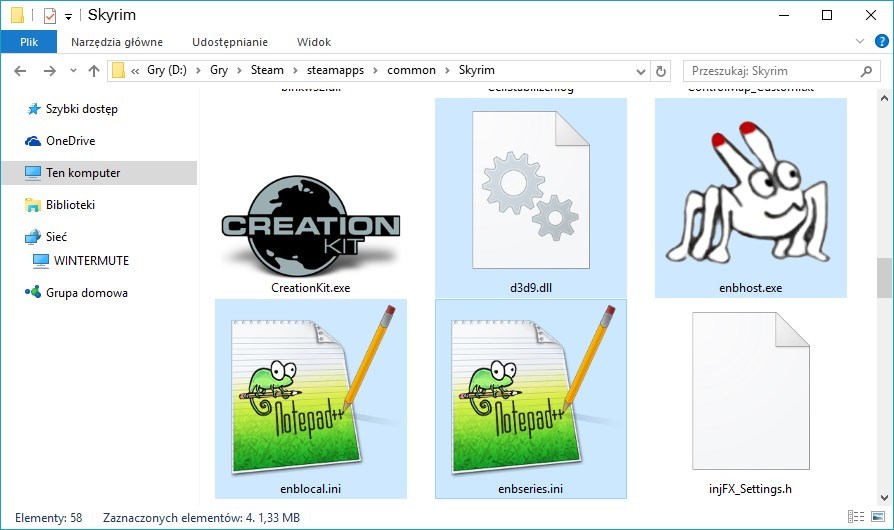Expand the chevron after Gry (D:)
The width and height of the screenshot is (894, 530).
pos(198,71)
